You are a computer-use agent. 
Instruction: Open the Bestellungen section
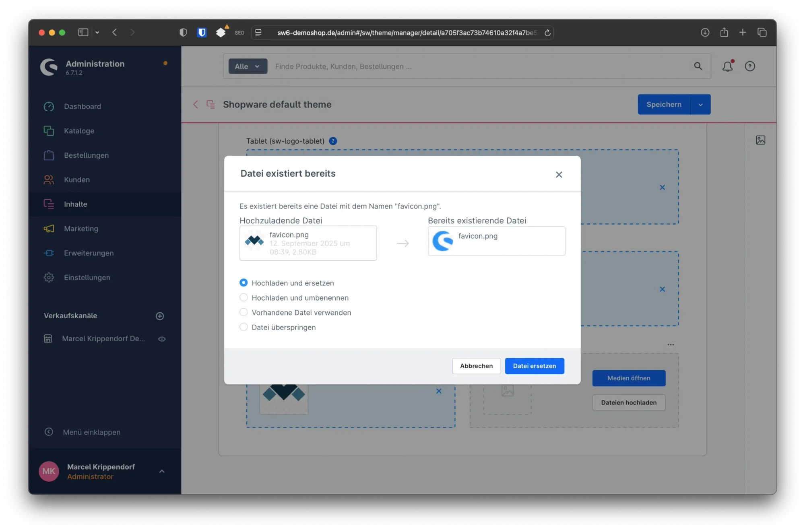[86, 155]
